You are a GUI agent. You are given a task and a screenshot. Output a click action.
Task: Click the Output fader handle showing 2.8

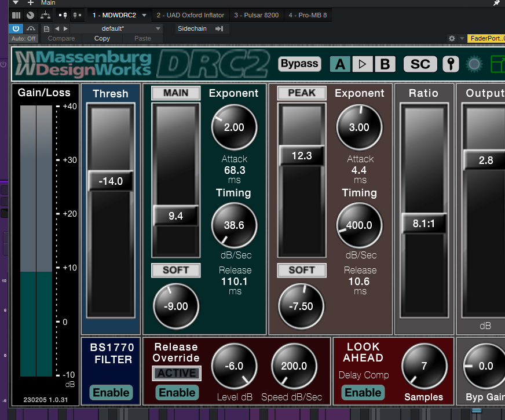[x=484, y=160]
